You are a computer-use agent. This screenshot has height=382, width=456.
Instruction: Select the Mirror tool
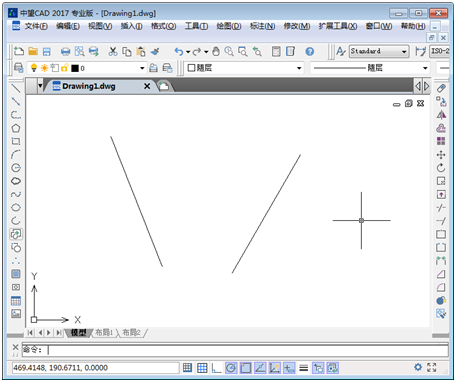click(441, 115)
